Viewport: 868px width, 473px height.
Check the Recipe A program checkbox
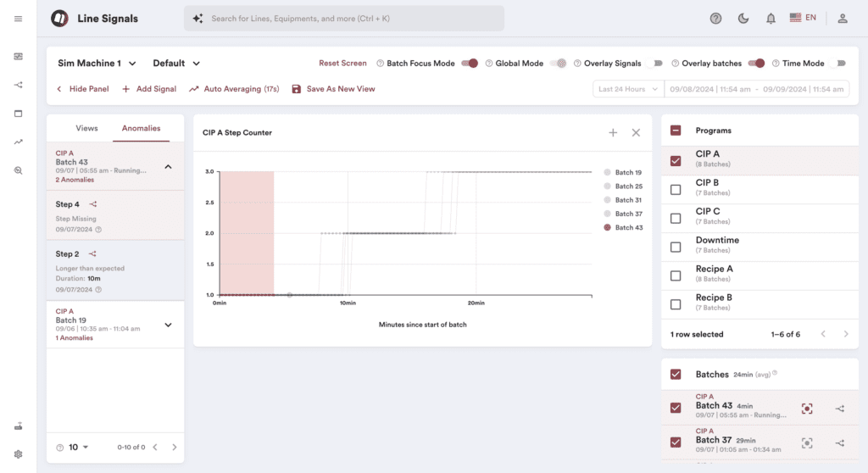pos(676,275)
